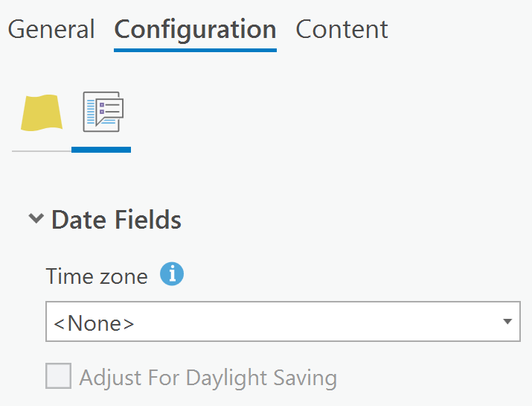The image size is (532, 406).
Task: Click the blue underline beneath Configuration
Action: [x=195, y=50]
